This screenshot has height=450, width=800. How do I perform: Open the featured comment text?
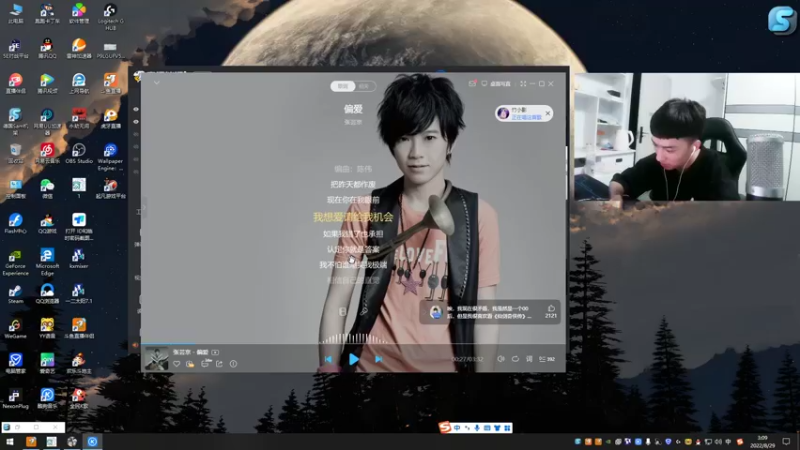489,312
